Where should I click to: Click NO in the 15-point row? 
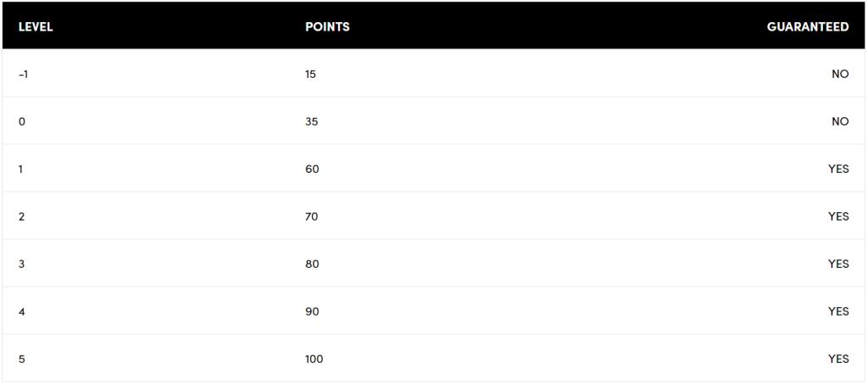point(839,75)
